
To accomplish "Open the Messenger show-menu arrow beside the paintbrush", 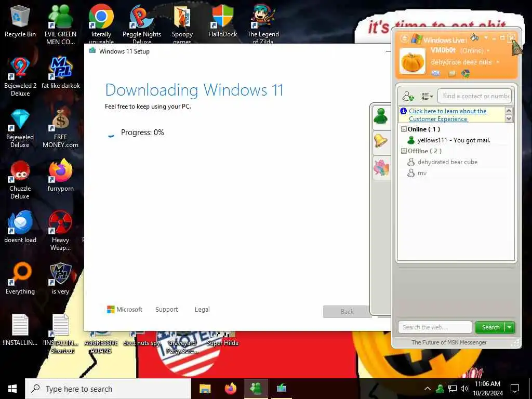I will pyautogui.click(x=486, y=37).
